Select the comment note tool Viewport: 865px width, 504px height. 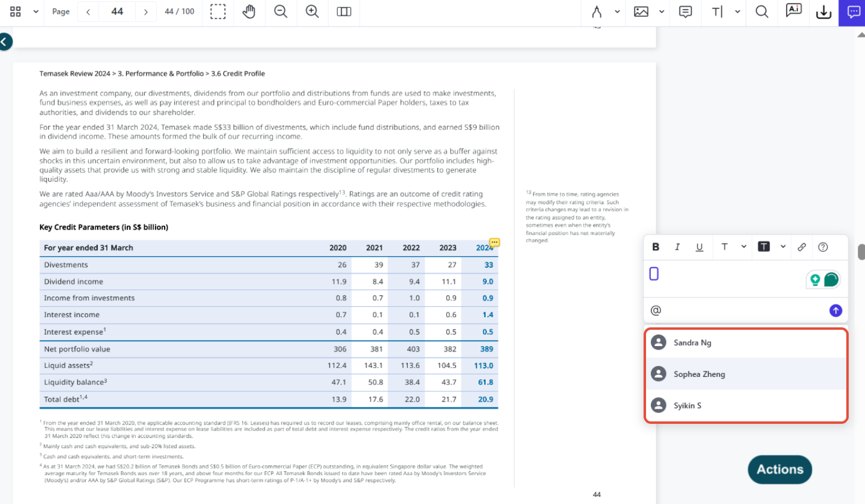(685, 11)
